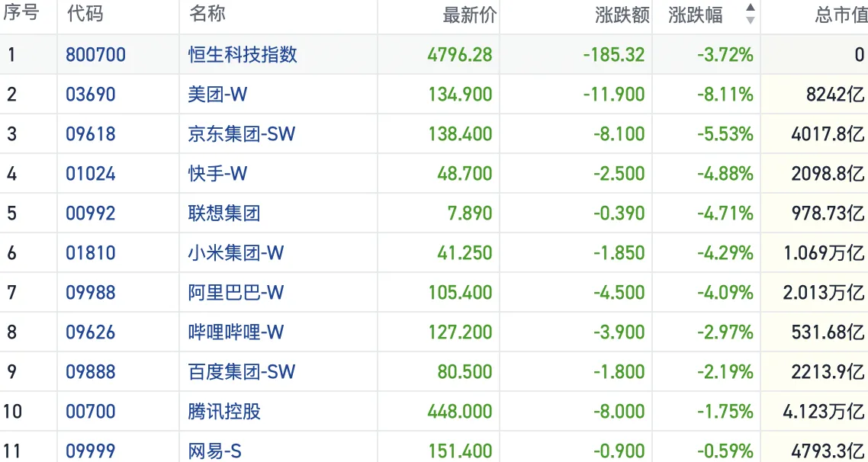Open stock code 00992
The width and height of the screenshot is (868, 462).
pyautogui.click(x=91, y=213)
